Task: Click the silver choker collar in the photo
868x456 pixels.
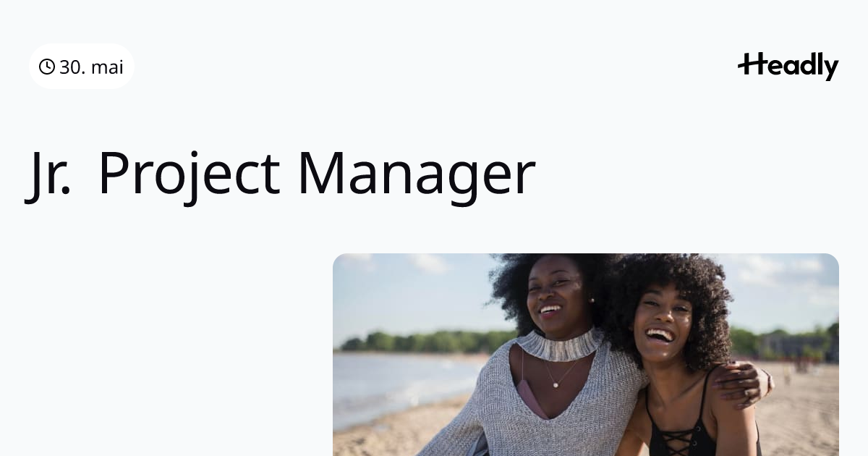Action: pos(559,345)
